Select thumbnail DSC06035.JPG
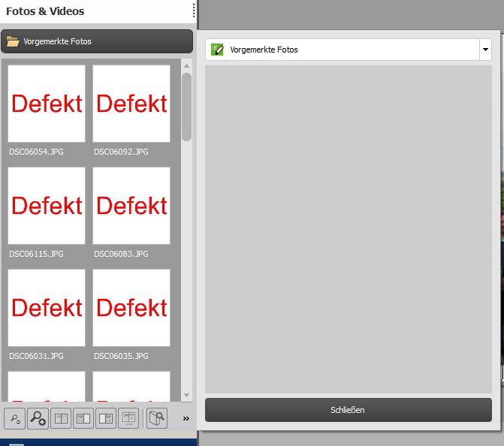 [131, 308]
